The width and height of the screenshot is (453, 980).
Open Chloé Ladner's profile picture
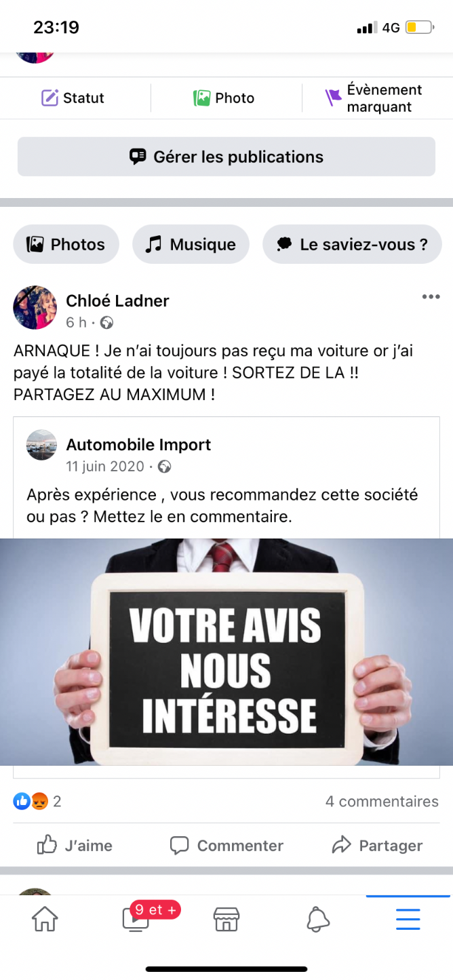point(35,307)
